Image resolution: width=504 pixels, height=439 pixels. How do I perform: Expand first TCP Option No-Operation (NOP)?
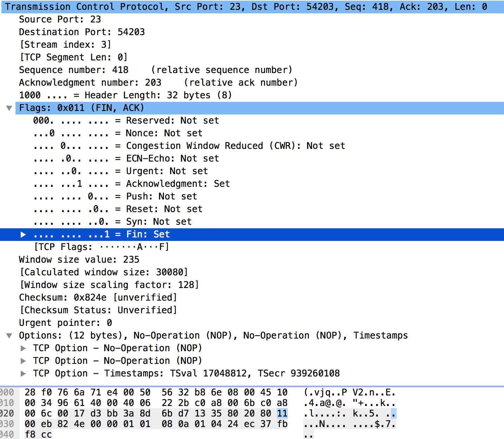click(23, 348)
